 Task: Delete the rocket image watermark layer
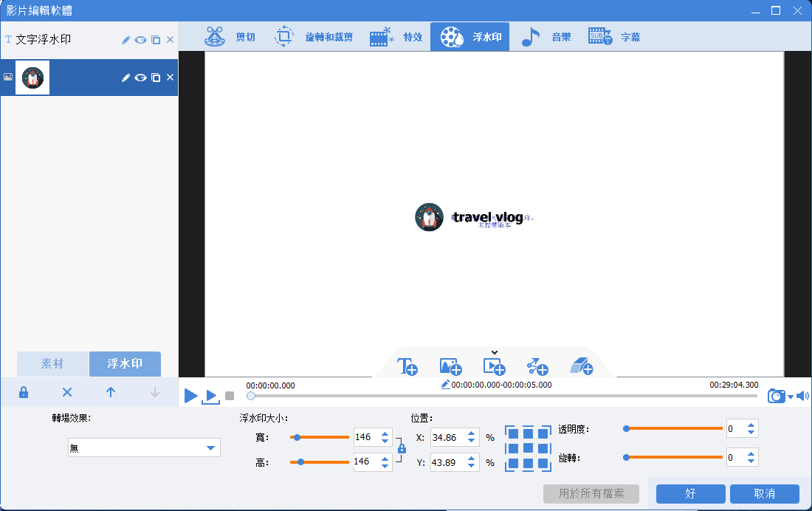[x=170, y=78]
